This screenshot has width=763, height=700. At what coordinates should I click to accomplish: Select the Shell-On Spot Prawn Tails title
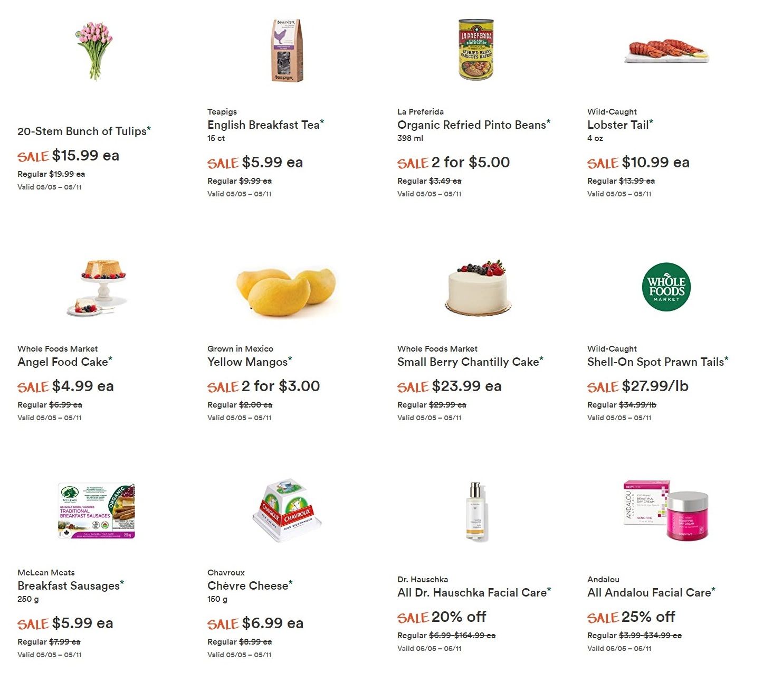coord(656,362)
